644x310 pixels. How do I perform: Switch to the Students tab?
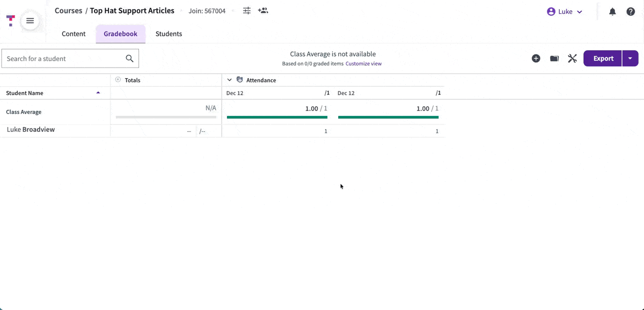(x=169, y=34)
